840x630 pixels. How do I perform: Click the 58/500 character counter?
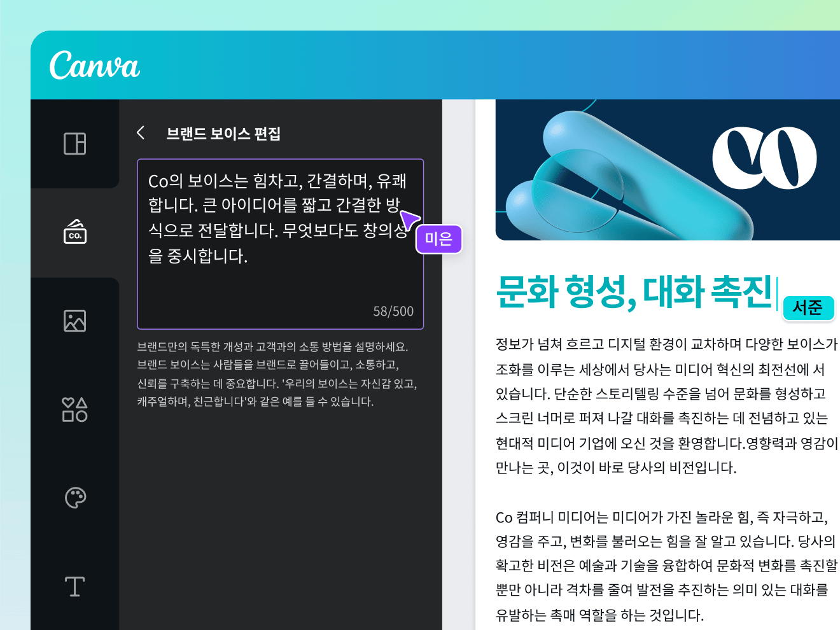click(393, 311)
